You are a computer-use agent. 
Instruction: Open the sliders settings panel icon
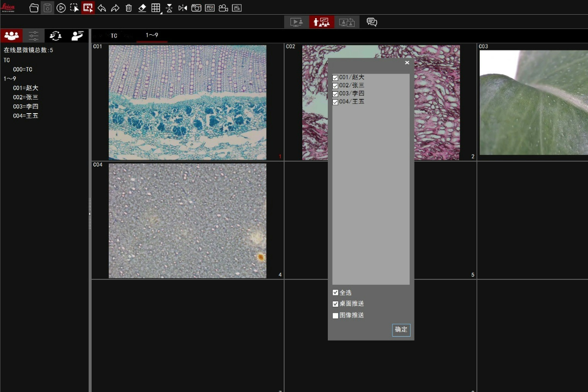coord(33,35)
